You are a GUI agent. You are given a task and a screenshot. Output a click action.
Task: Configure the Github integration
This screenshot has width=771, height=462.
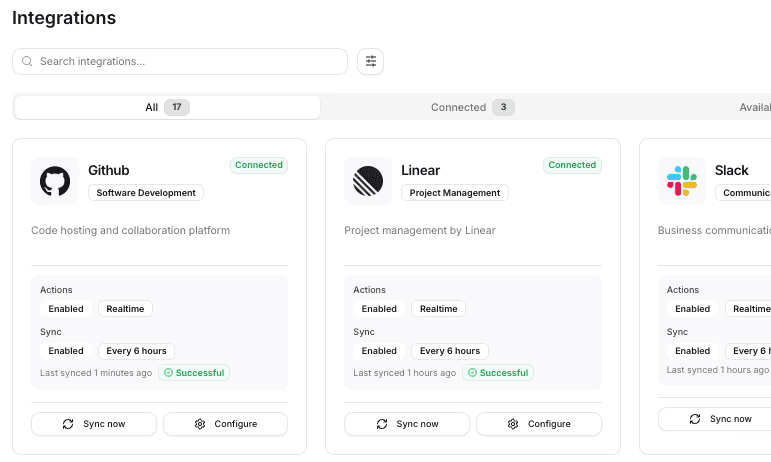(x=225, y=424)
